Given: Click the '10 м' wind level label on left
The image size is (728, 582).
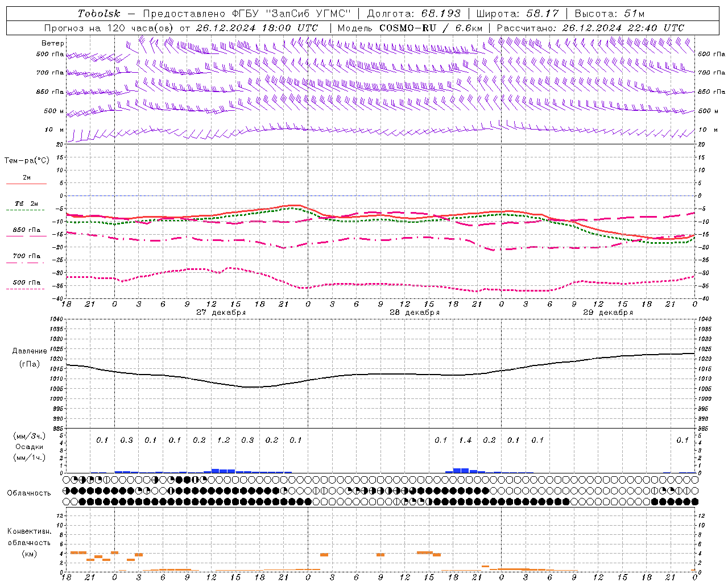Looking at the screenshot, I should (x=55, y=130).
